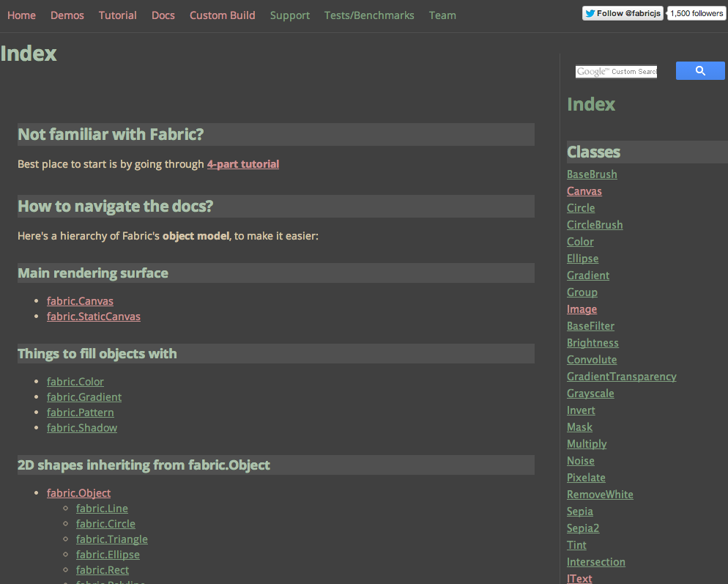728x584 pixels.
Task: Select Mask in the Classes sidebar
Action: (579, 427)
